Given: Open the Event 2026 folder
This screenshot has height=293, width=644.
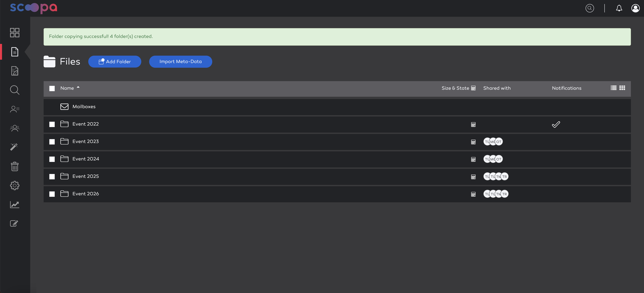Looking at the screenshot, I should pos(86,194).
